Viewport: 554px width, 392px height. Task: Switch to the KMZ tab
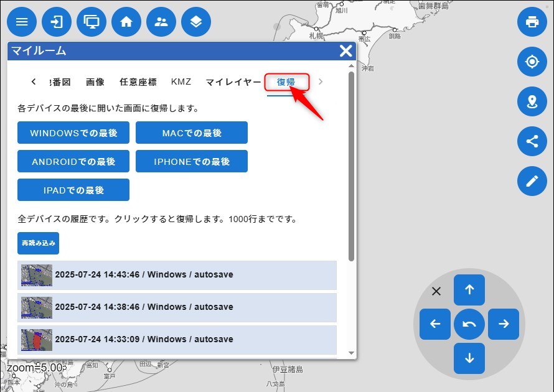coord(181,82)
